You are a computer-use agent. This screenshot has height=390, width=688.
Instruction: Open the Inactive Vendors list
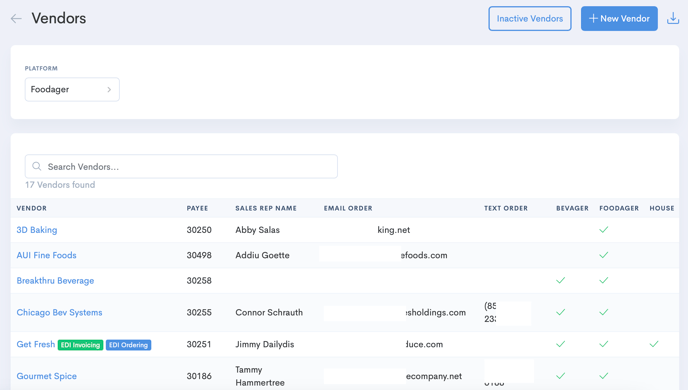[x=530, y=18]
